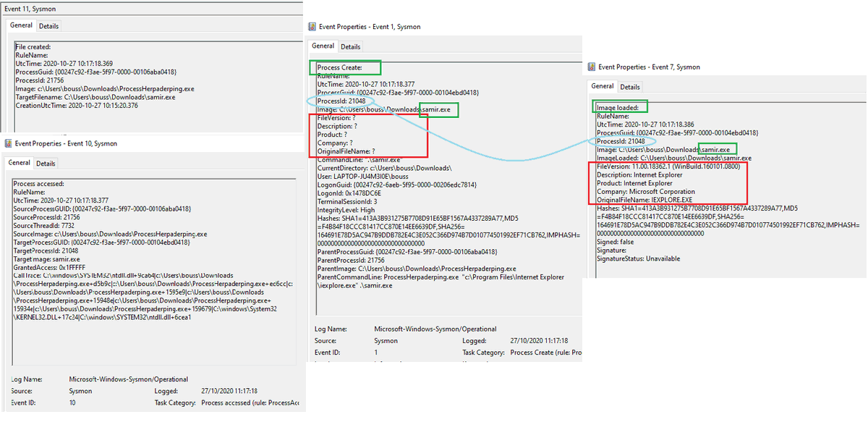Click Event ID value 10 in Event 10
The width and height of the screenshot is (868, 438).
pyautogui.click(x=72, y=403)
